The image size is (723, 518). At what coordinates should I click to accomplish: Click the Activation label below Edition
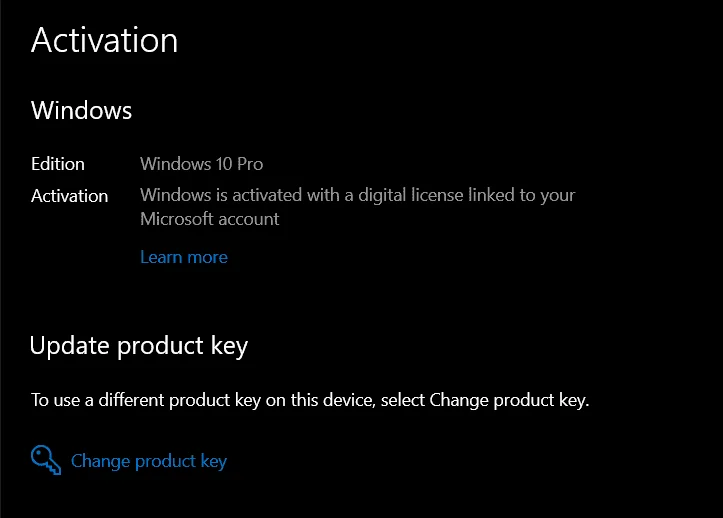[70, 196]
